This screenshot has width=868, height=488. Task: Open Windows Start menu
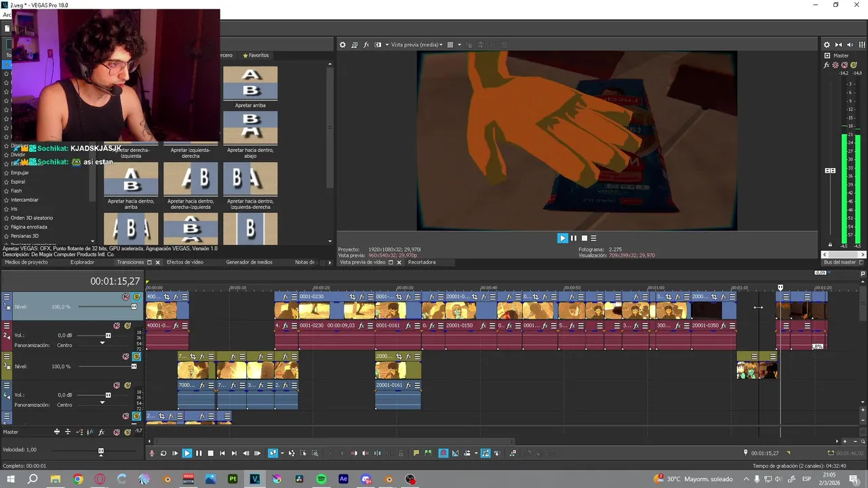click(10, 479)
